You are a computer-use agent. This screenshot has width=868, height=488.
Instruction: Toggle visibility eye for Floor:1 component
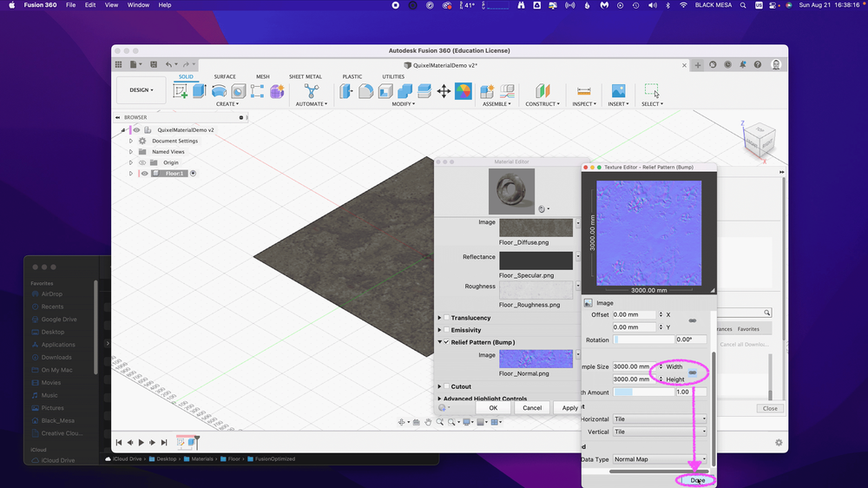click(144, 174)
